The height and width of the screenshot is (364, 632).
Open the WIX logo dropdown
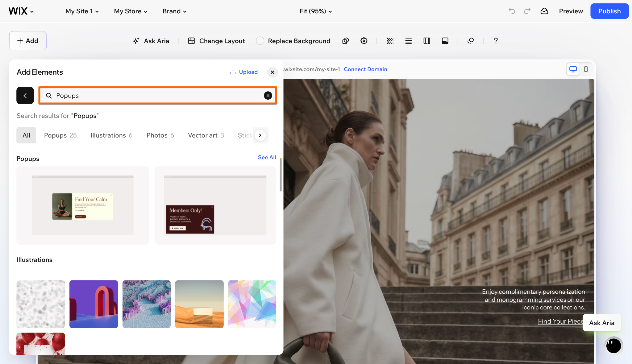(x=21, y=11)
